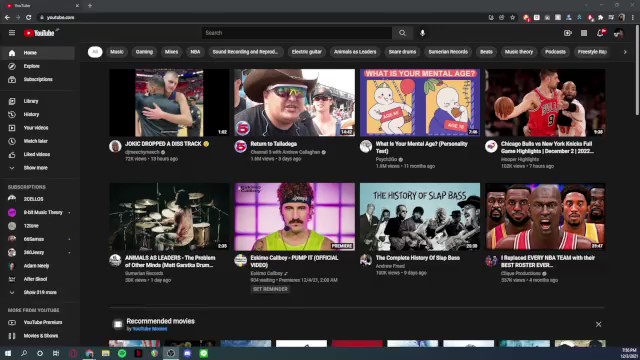Open Watch later in sidebar
Viewport: 640px width, 360px height.
click(x=38, y=141)
